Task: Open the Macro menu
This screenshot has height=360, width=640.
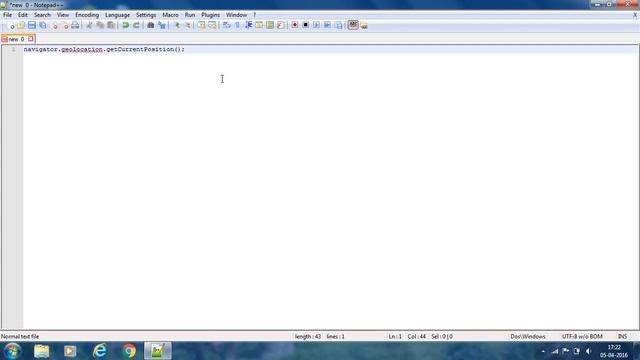Action: pos(170,15)
